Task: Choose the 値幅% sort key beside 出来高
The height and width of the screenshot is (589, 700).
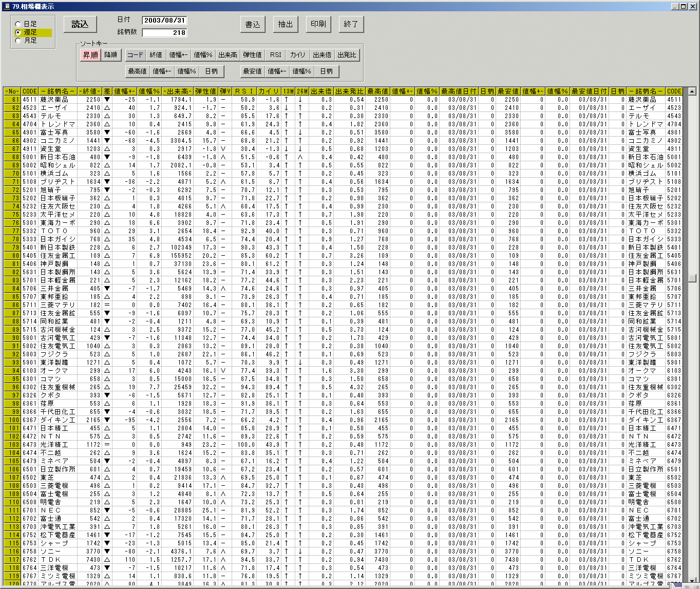Action: (203, 55)
